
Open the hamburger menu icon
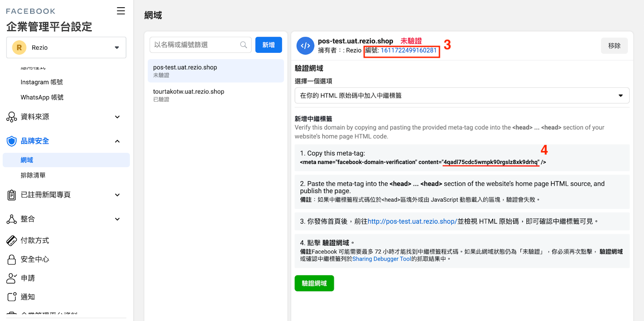click(121, 11)
